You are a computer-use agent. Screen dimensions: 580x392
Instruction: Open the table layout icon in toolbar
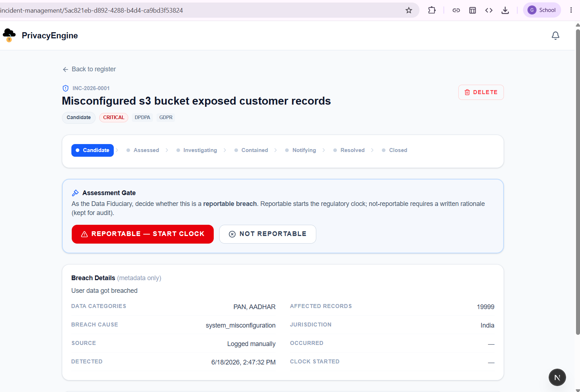tap(472, 10)
